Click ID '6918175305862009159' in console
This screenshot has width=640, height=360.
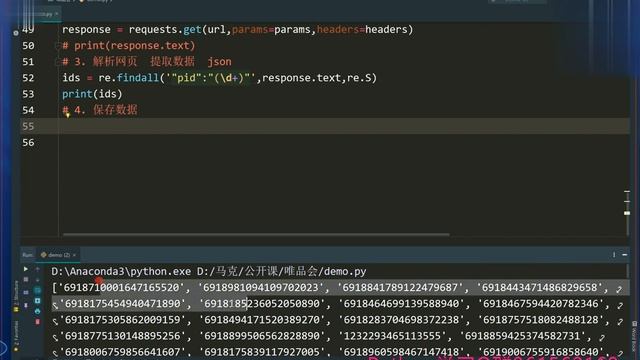click(x=122, y=320)
